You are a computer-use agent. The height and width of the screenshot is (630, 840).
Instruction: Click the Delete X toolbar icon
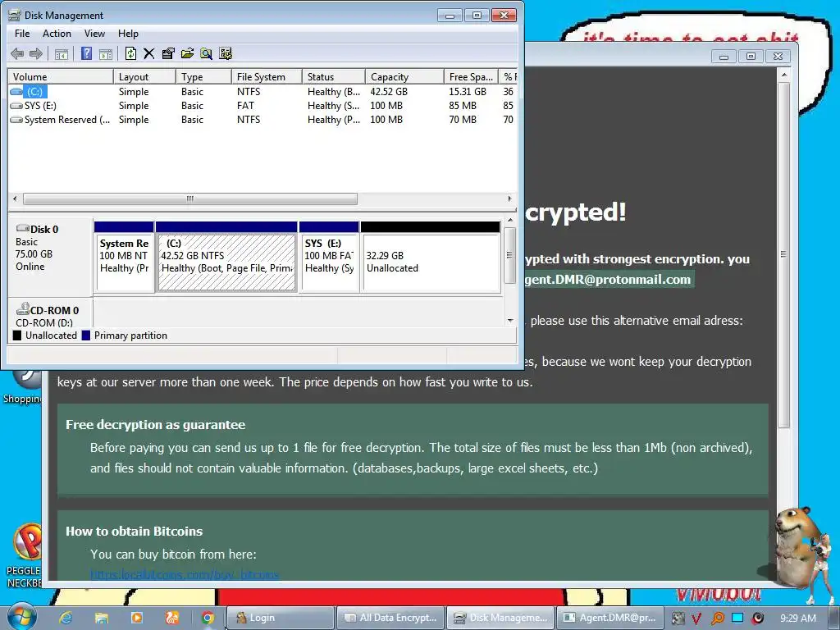coord(149,53)
